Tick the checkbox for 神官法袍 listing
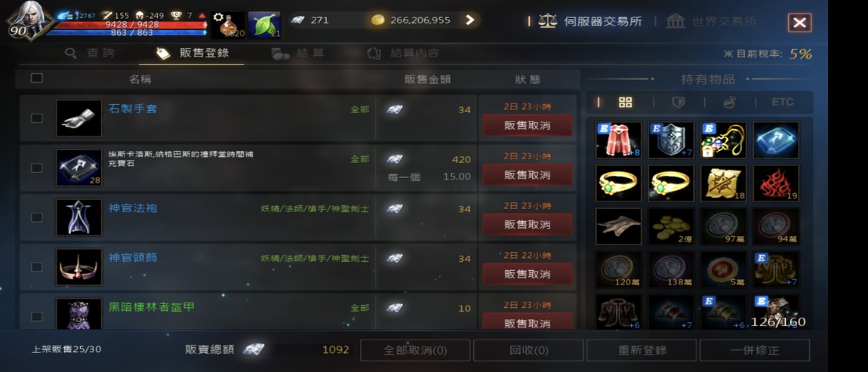Viewport: 868px width, 372px height. 36,217
